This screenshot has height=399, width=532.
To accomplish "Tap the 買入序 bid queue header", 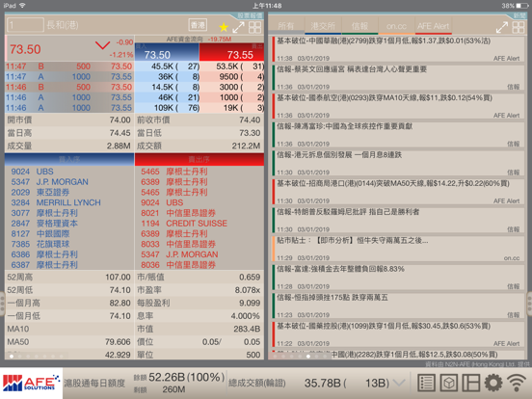I will coord(69,159).
